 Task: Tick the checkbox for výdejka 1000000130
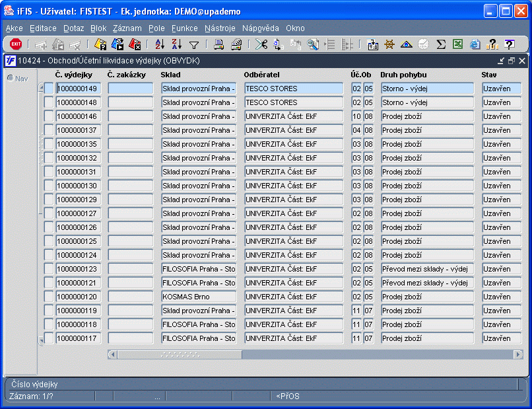pos(49,186)
